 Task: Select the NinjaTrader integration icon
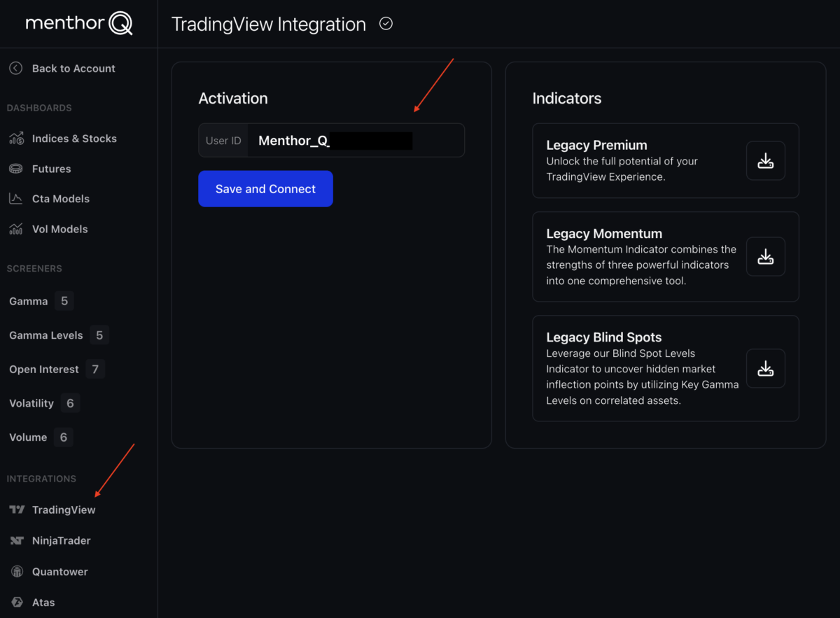17,540
